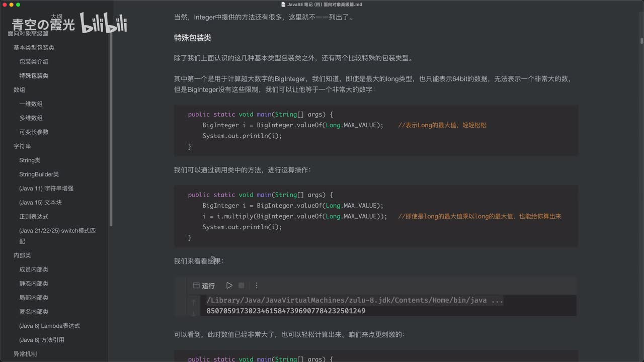Select 静态内部类 outline entry
The image size is (644, 362).
34,284
